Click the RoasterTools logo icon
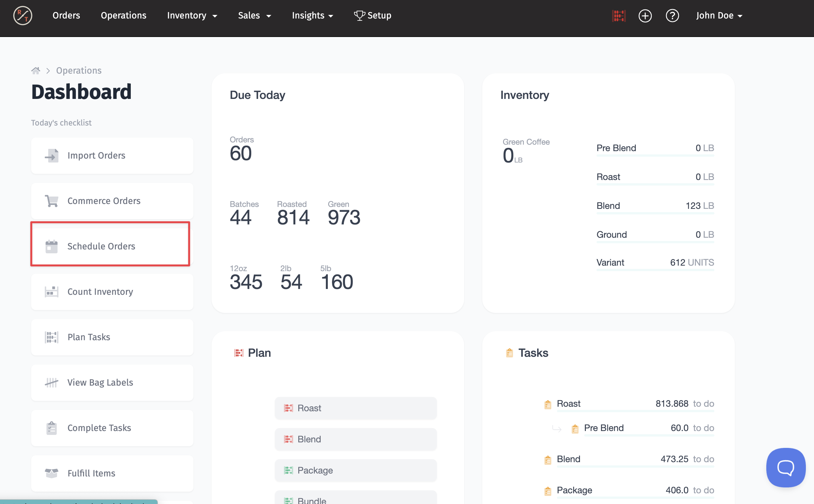The height and width of the screenshot is (504, 814). (x=23, y=16)
